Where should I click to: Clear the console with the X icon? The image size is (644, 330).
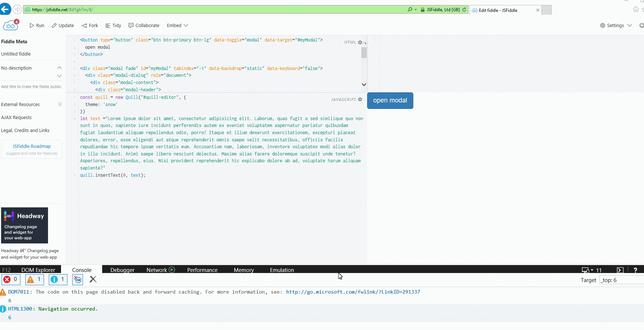point(93,280)
